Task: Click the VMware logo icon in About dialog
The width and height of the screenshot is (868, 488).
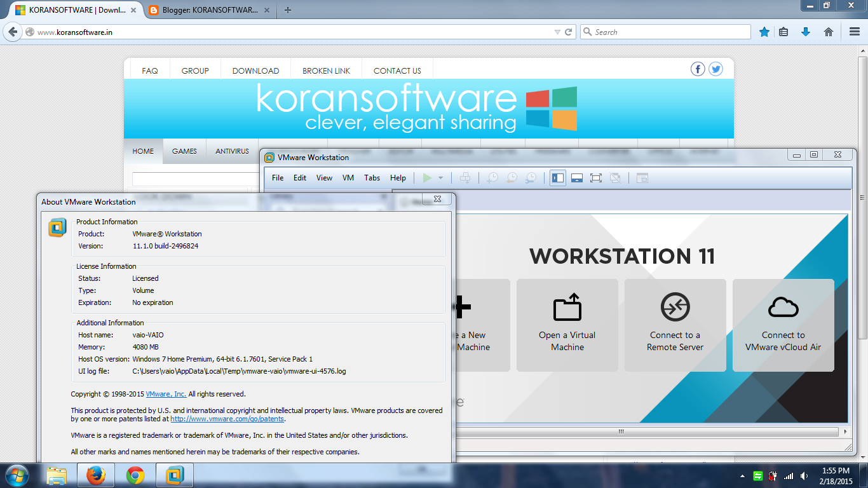Action: 57,227
